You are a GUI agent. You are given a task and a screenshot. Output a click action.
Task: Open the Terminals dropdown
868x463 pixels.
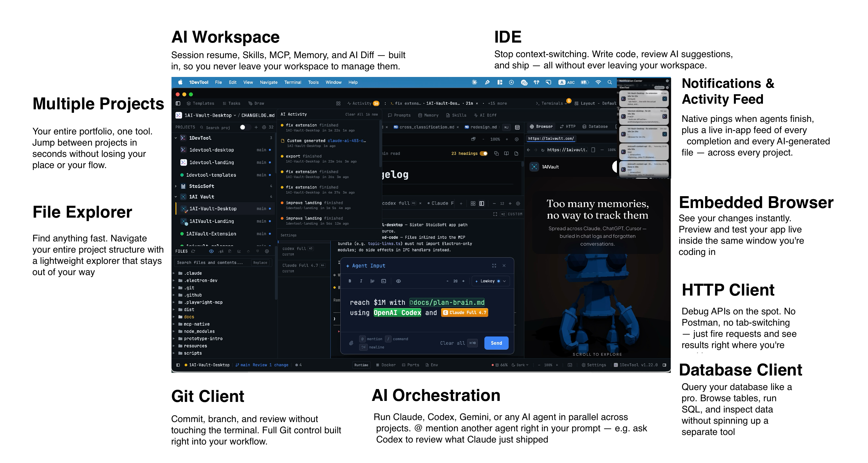pyautogui.click(x=551, y=103)
